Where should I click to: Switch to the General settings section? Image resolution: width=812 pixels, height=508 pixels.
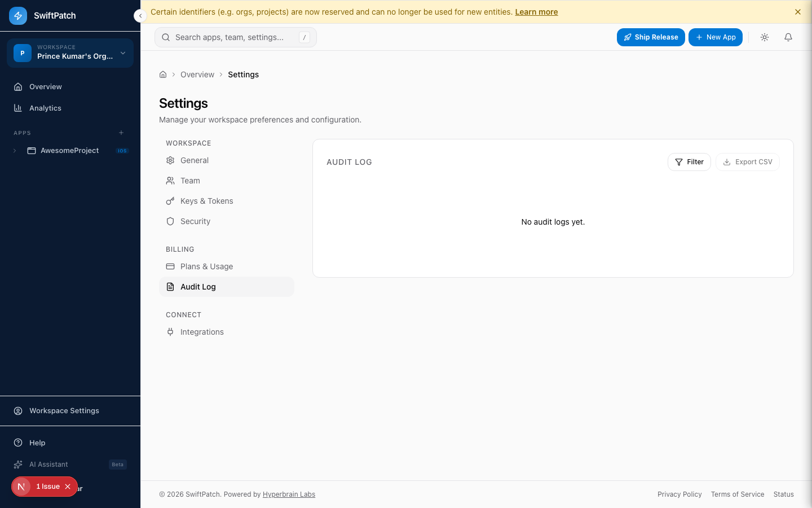(x=195, y=160)
